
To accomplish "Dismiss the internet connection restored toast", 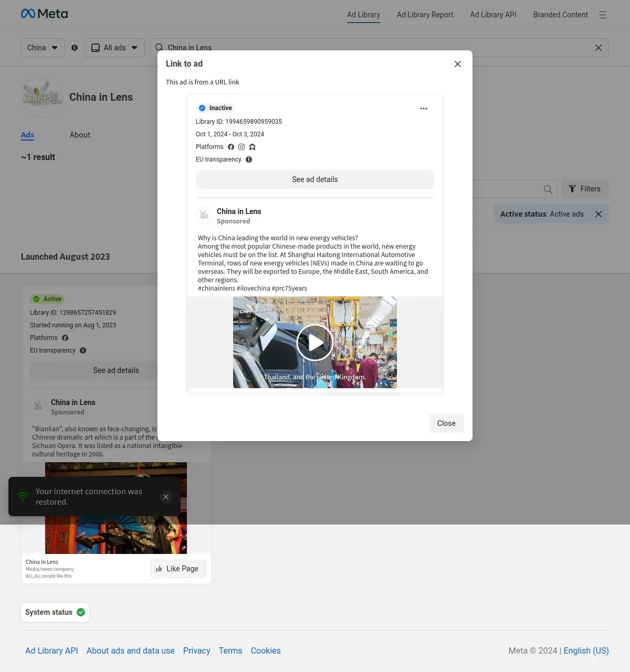I will [x=166, y=497].
